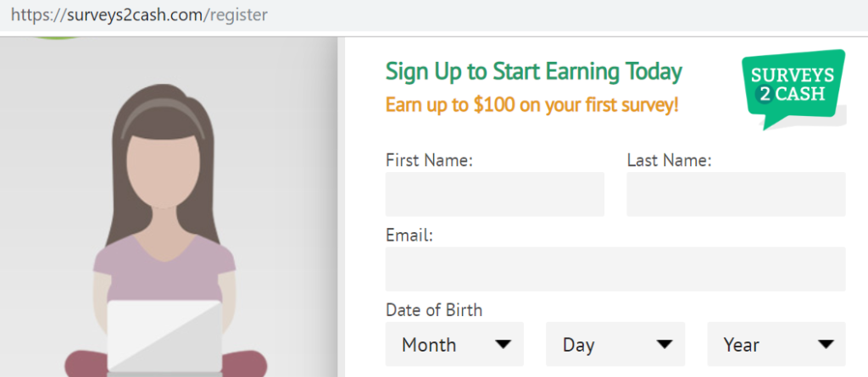Click the 'Last Name:' label
The width and height of the screenshot is (868, 377).
[x=669, y=161]
